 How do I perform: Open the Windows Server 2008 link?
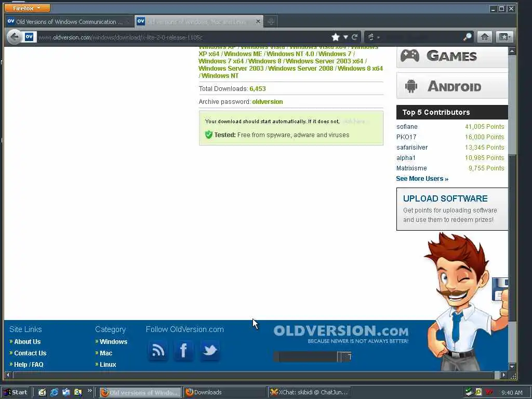point(301,68)
